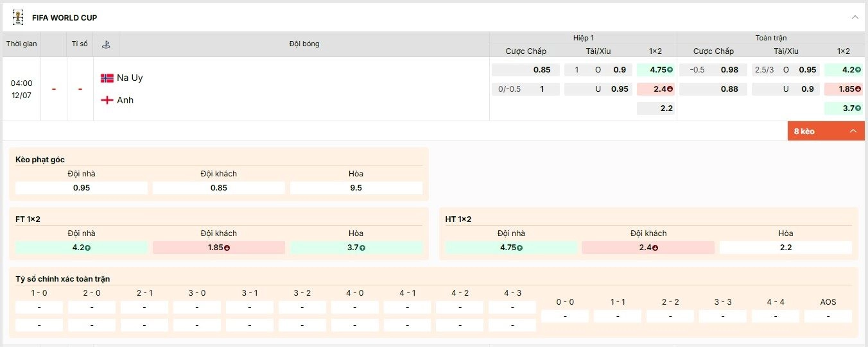Select Hiệp 1 handicap 0.85 for Na Uy

point(525,70)
